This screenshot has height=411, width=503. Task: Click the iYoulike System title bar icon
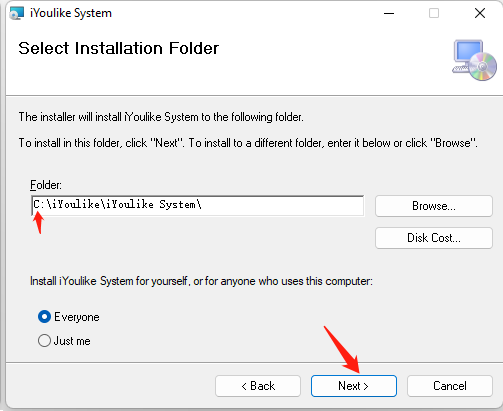[x=17, y=13]
